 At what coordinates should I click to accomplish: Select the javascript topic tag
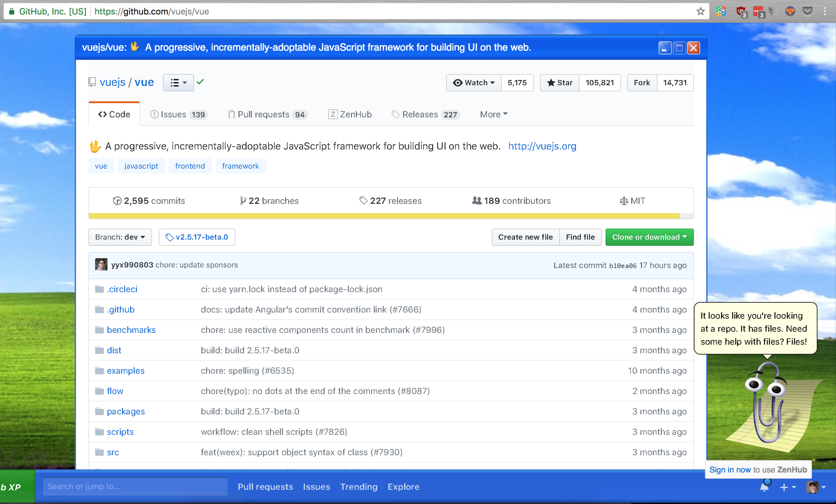pos(141,166)
